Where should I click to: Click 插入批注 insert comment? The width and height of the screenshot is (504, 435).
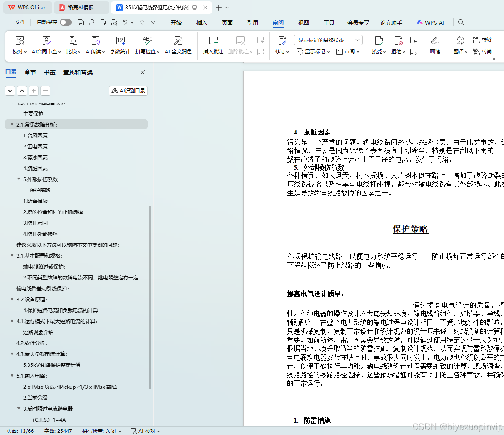tap(213, 45)
